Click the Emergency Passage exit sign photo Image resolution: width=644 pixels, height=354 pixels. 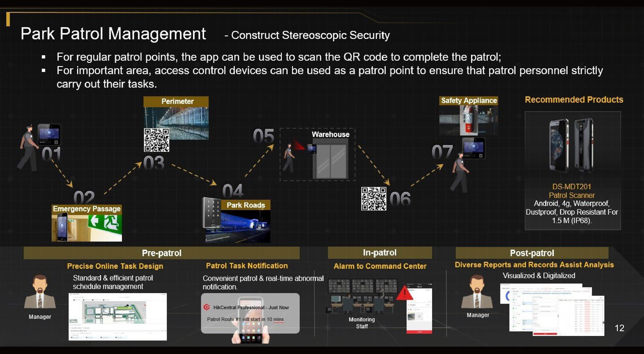(105, 224)
